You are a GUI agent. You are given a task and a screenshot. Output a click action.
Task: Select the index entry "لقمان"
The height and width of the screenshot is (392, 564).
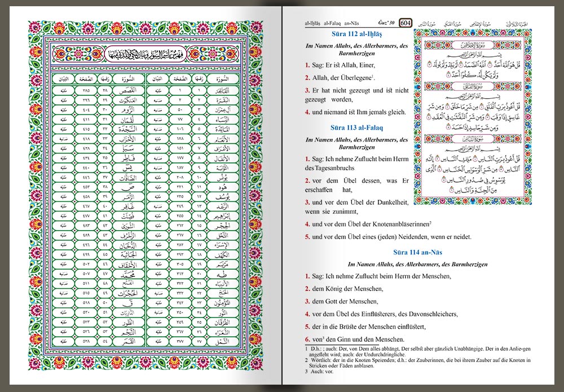[x=127, y=120]
